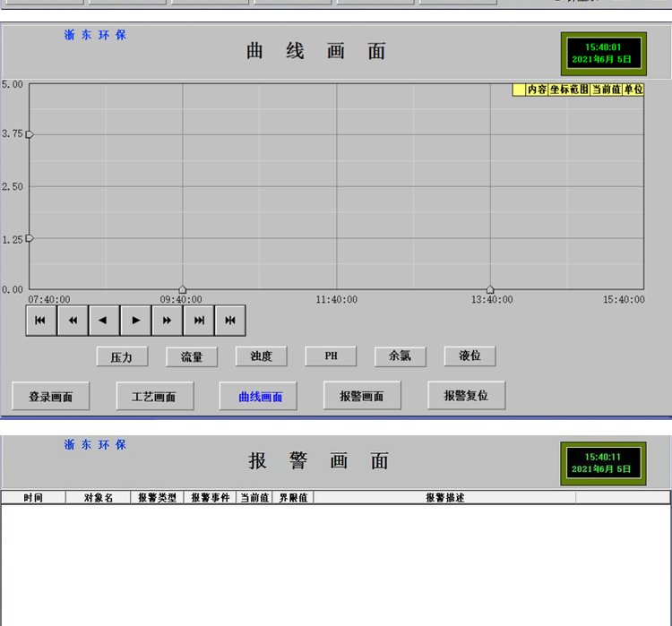Display the 液位 liquid level curve
The width and height of the screenshot is (672, 626).
point(470,356)
